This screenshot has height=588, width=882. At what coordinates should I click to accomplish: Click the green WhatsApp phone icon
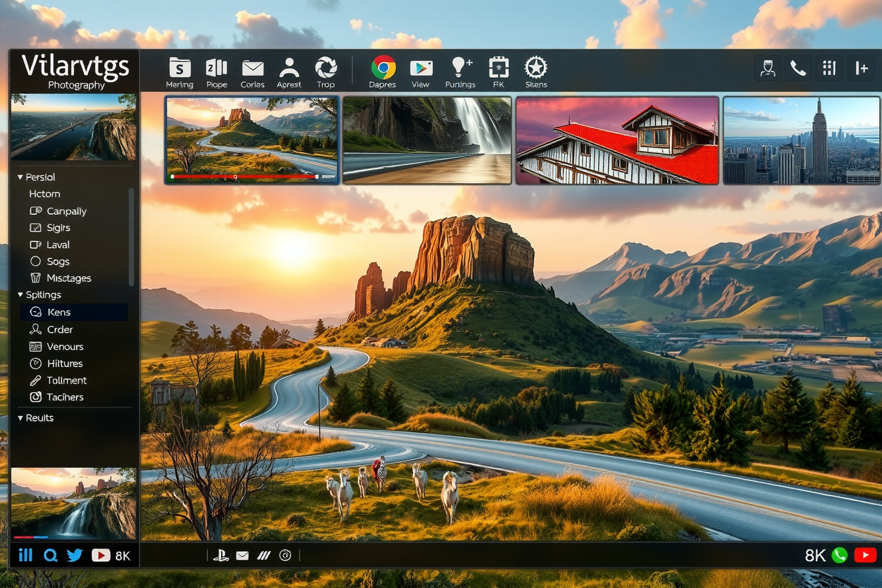click(x=840, y=555)
